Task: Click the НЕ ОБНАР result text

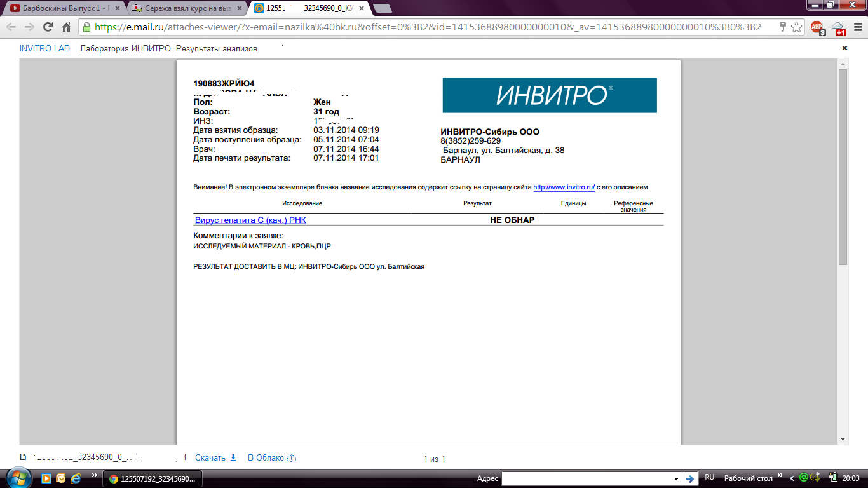Action: (512, 220)
